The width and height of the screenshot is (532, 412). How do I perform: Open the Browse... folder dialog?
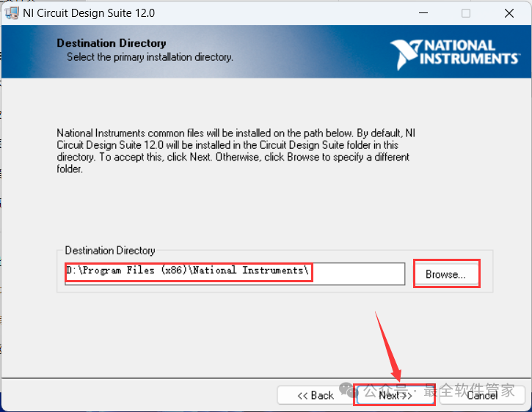[445, 274]
